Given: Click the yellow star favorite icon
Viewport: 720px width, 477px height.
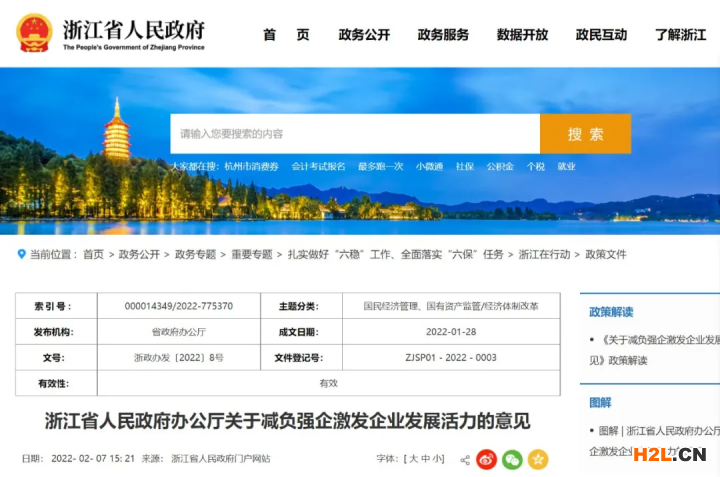Looking at the screenshot, I should point(538,459).
